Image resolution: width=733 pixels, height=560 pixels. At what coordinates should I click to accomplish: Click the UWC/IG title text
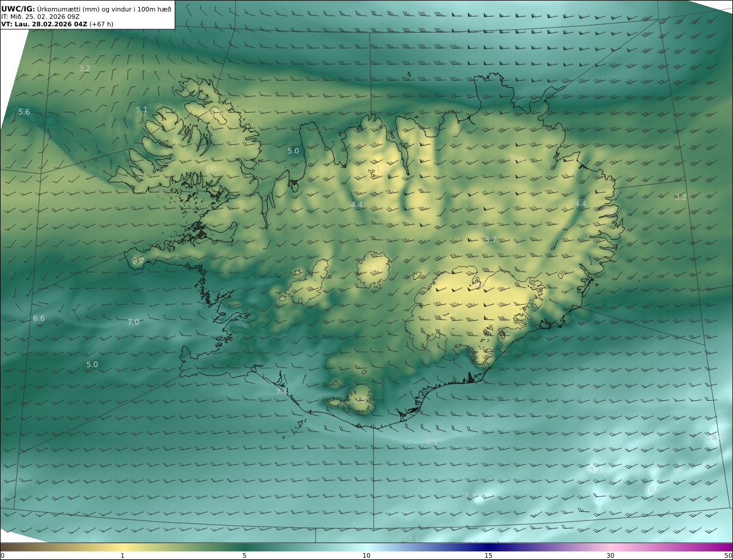(18, 9)
